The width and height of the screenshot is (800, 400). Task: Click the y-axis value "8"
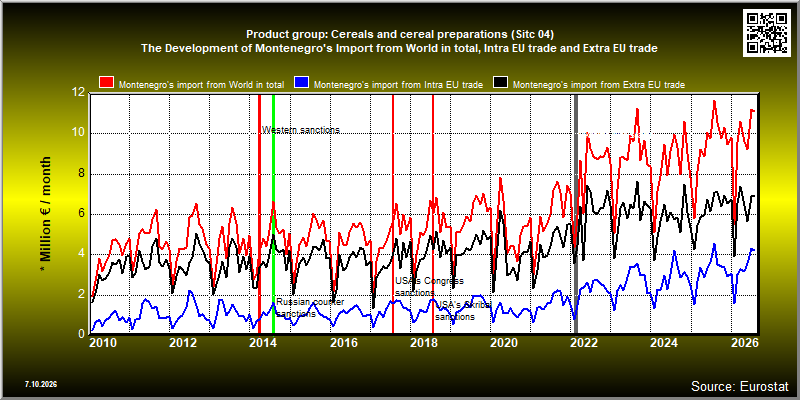click(81, 174)
